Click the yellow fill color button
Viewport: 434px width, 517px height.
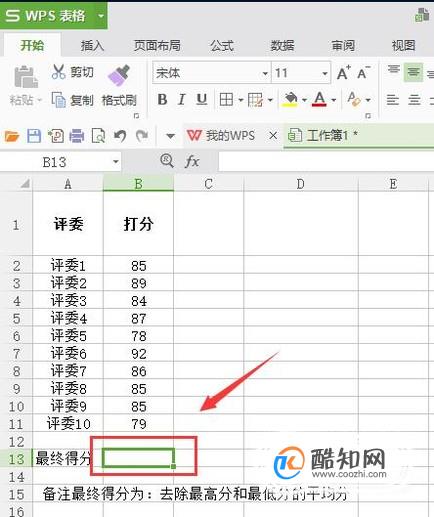(x=290, y=99)
